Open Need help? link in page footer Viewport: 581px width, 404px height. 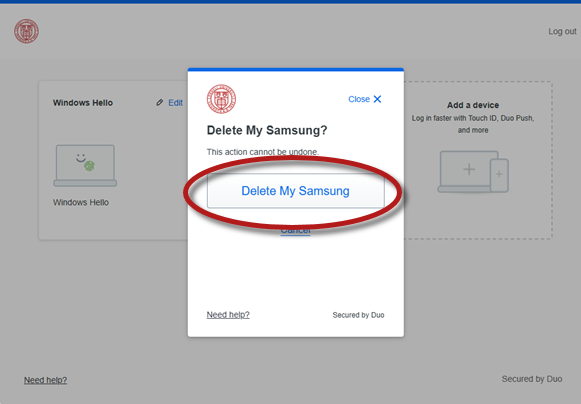click(46, 380)
